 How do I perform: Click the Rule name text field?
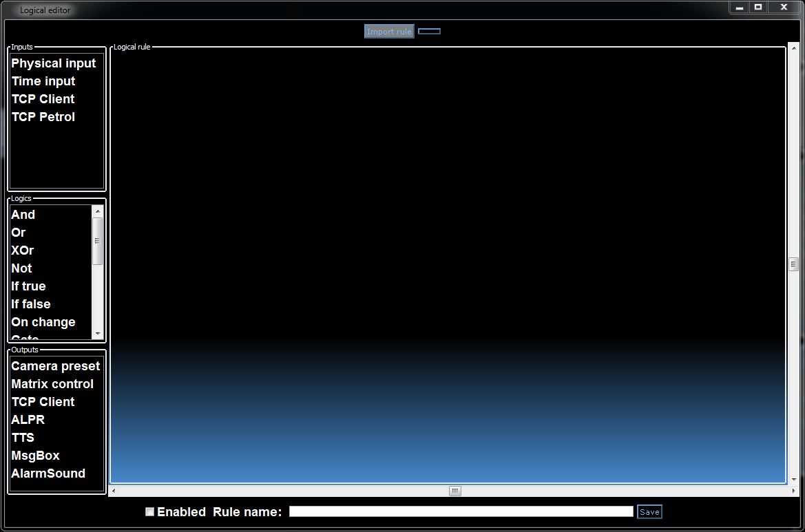(460, 511)
